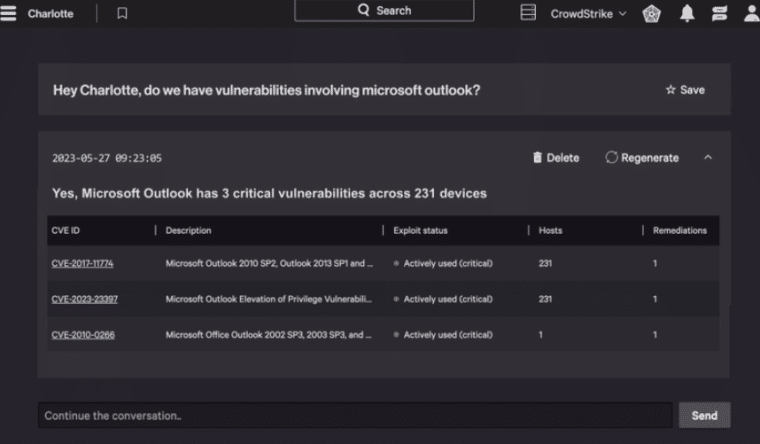Open the hamburger main menu
Image resolution: width=760 pixels, height=444 pixels.
tap(8, 13)
